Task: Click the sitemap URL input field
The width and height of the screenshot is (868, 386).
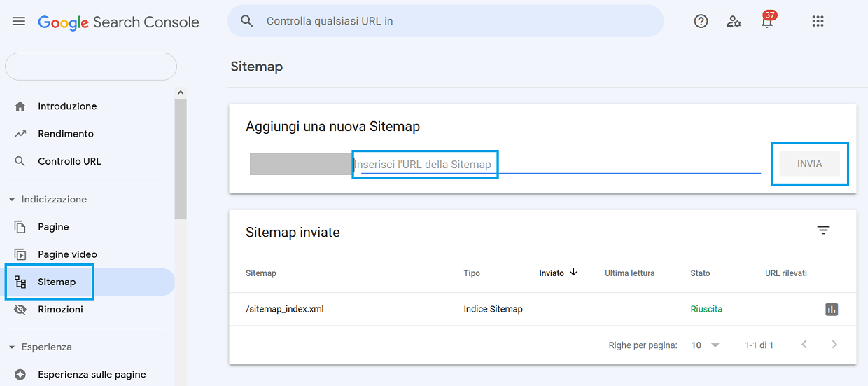Action: [556, 165]
